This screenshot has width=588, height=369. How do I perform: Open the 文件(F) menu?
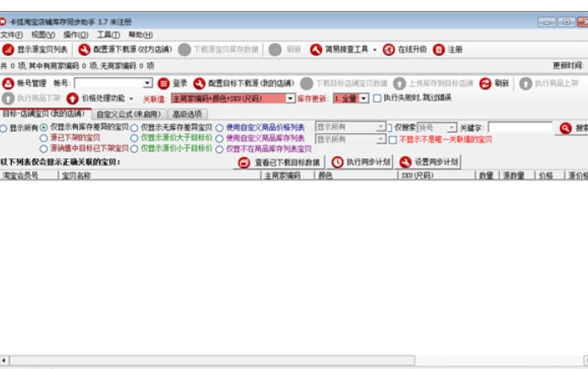(x=12, y=35)
